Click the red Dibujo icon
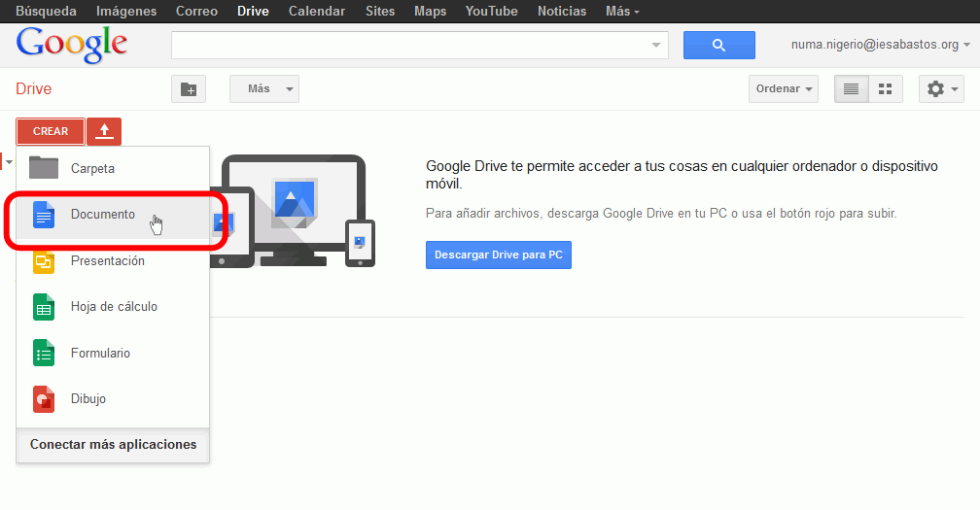Screen dimensions: 980x510 44,399
